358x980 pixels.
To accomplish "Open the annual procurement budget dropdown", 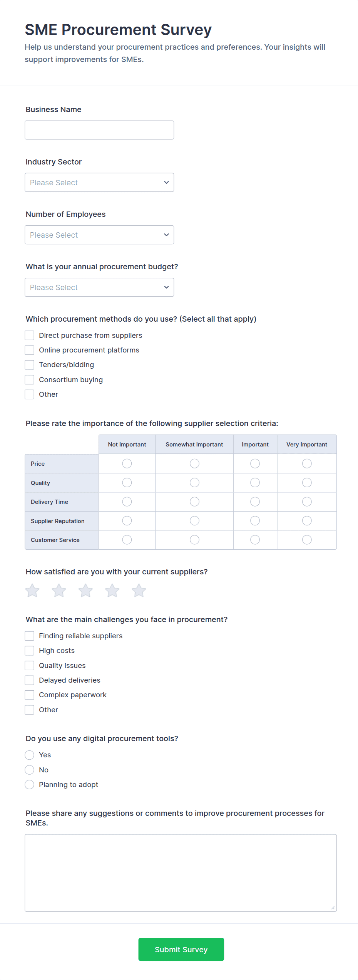I will coord(99,287).
